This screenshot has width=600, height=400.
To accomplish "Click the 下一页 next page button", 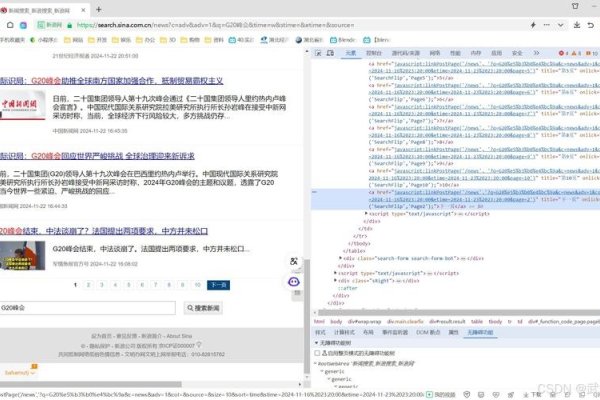I will 218,285.
